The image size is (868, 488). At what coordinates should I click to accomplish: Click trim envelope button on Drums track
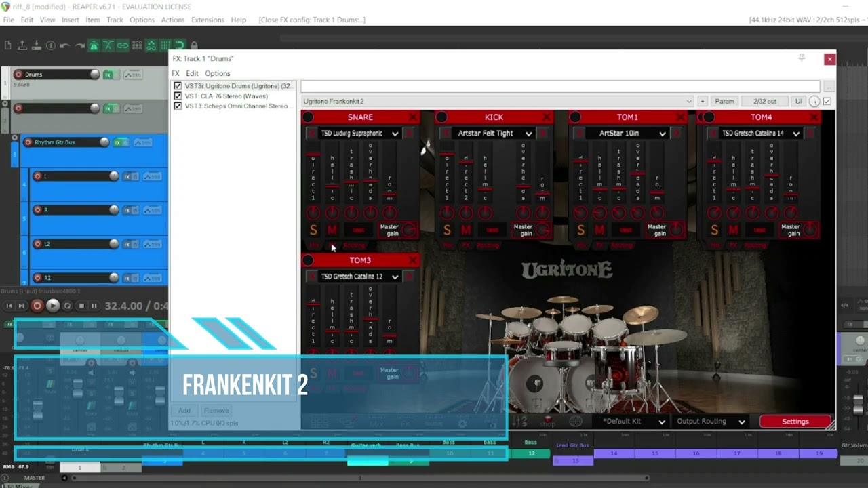[x=133, y=75]
